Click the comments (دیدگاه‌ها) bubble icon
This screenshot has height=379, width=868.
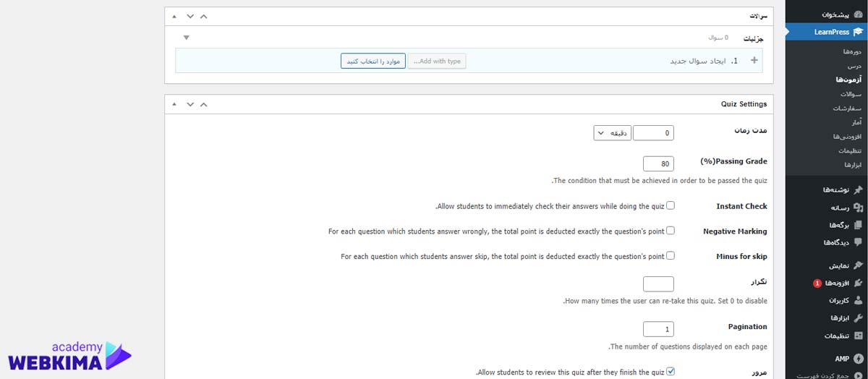[x=858, y=242]
